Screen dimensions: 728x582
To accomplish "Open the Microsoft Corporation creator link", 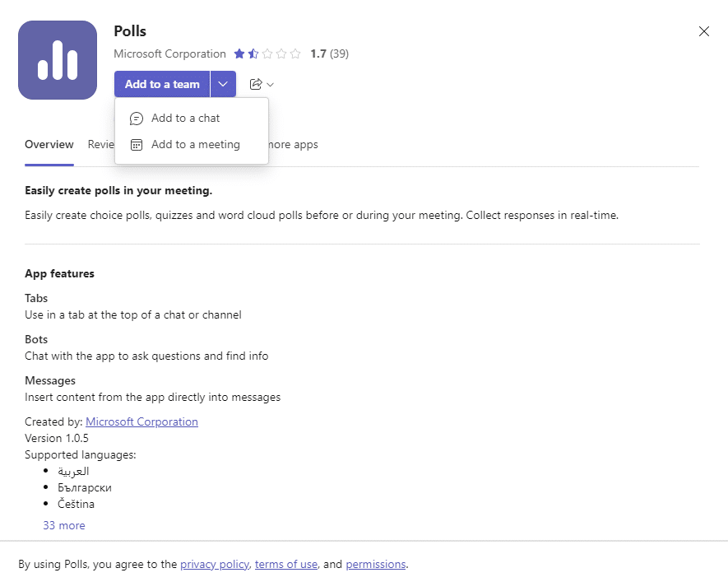I will click(141, 421).
